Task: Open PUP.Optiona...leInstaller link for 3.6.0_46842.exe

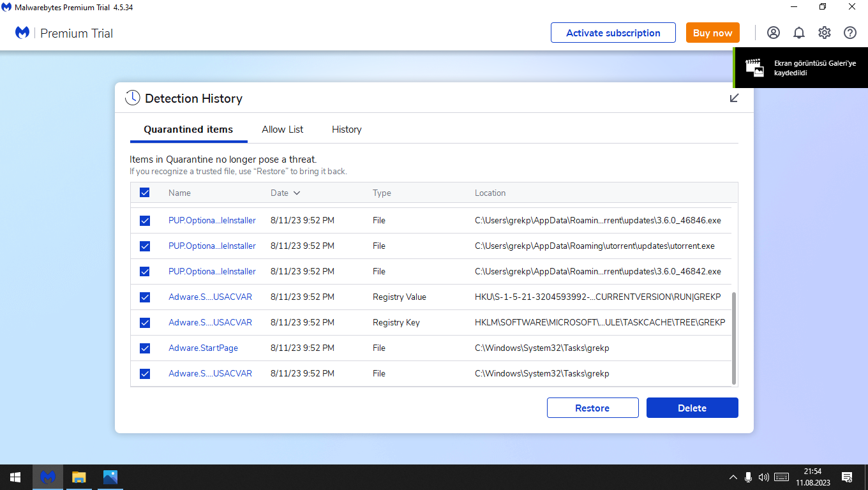Action: pos(212,272)
